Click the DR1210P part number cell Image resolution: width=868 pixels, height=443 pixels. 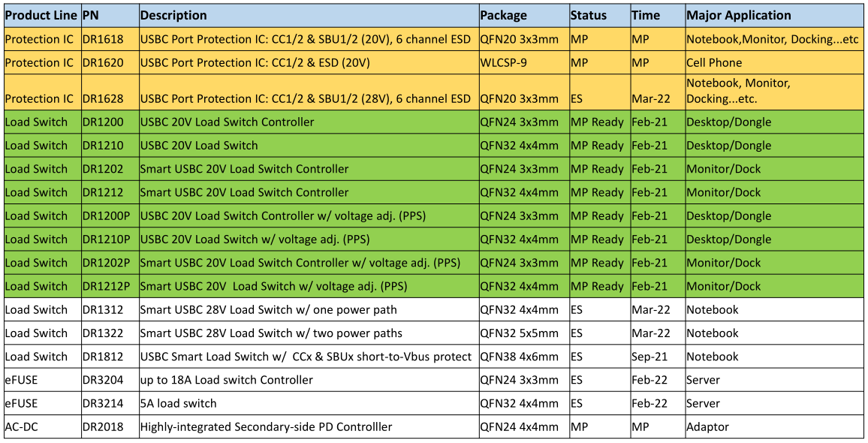click(110, 240)
